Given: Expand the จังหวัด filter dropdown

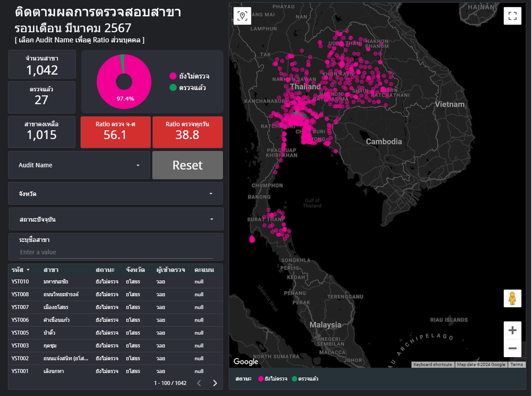Looking at the screenshot, I should [116, 194].
